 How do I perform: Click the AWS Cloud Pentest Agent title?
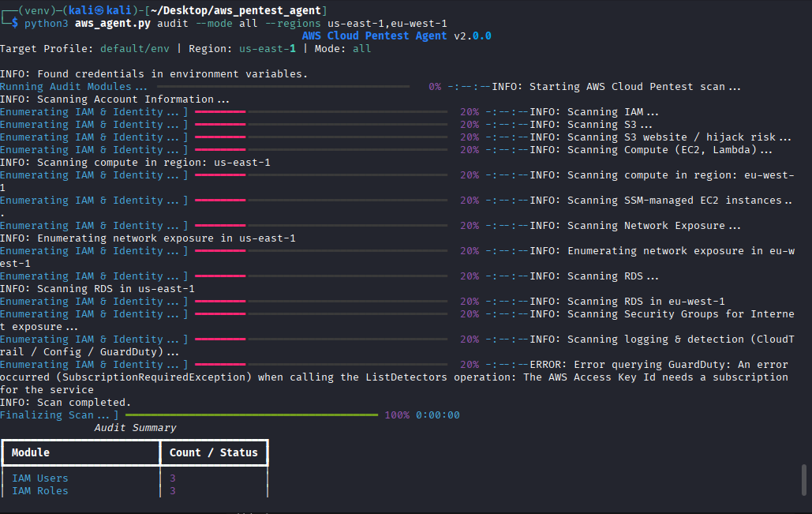tap(374, 36)
